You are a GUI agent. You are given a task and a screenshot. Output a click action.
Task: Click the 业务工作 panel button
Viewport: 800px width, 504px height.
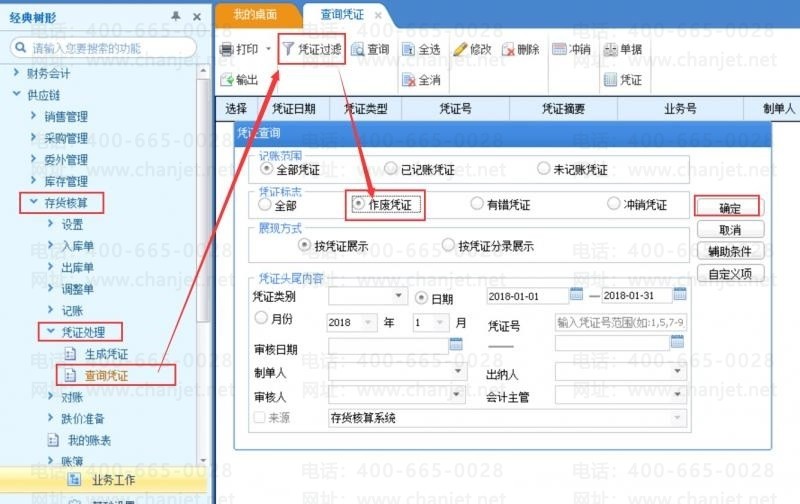103,480
